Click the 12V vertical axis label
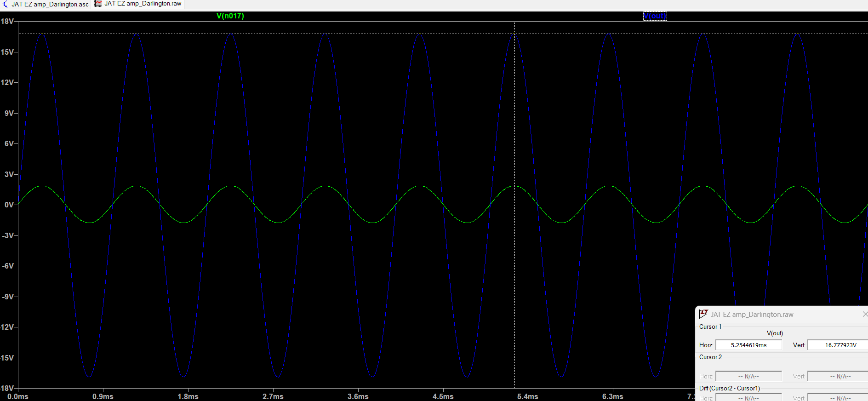This screenshot has height=401, width=868. click(7, 82)
